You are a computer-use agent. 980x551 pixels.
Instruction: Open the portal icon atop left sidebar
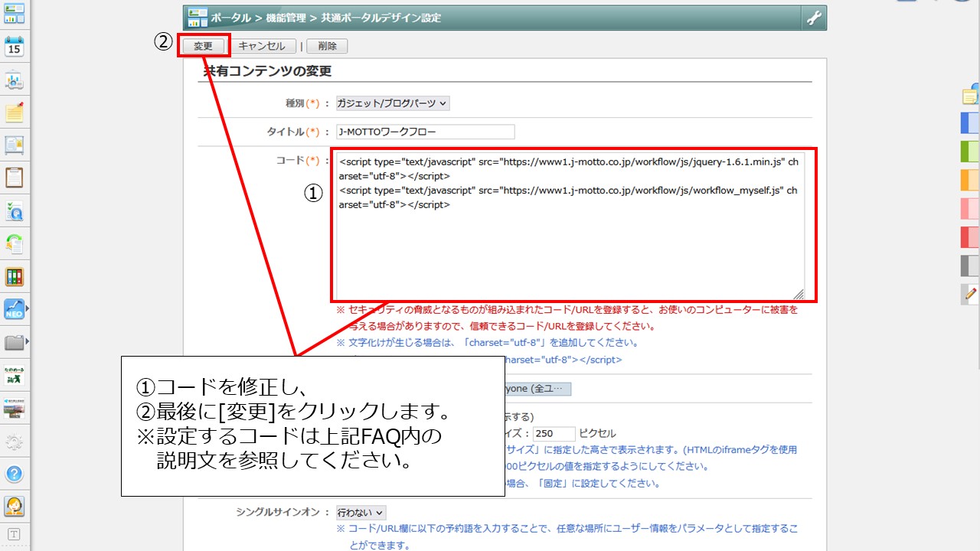click(x=15, y=13)
